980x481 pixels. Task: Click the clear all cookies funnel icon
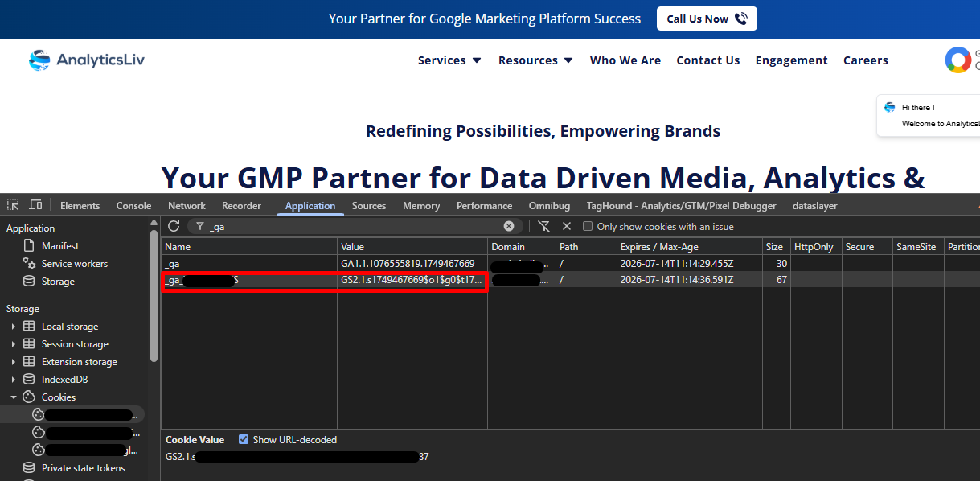coord(544,227)
